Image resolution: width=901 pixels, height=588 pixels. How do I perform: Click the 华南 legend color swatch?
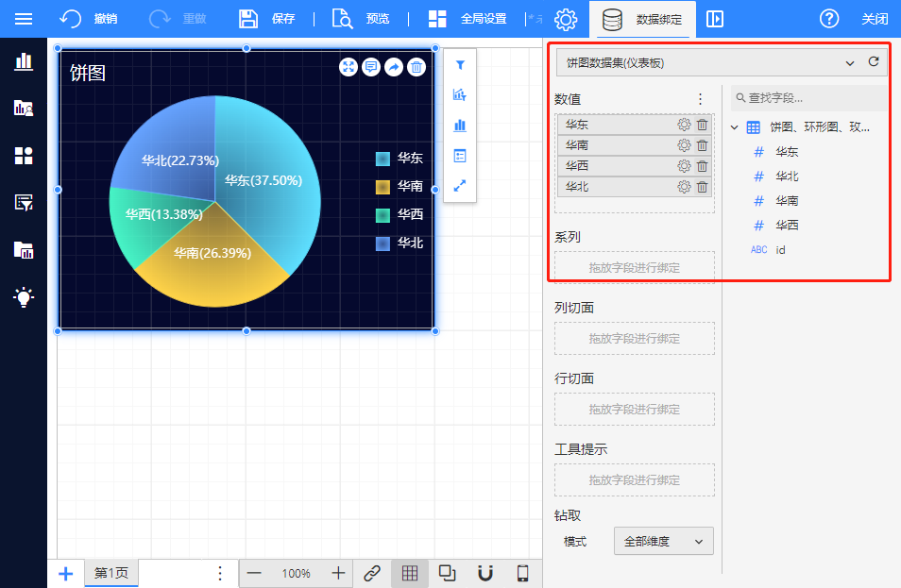(x=382, y=187)
